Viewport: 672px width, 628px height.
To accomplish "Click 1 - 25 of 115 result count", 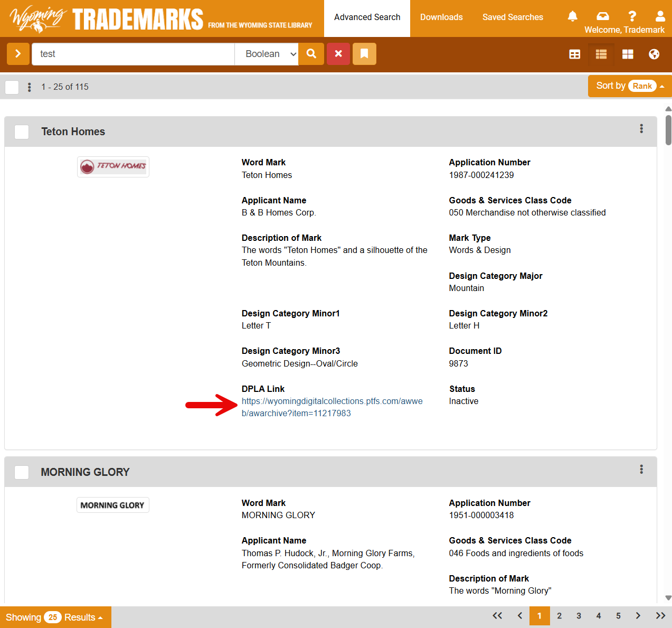I will [65, 87].
